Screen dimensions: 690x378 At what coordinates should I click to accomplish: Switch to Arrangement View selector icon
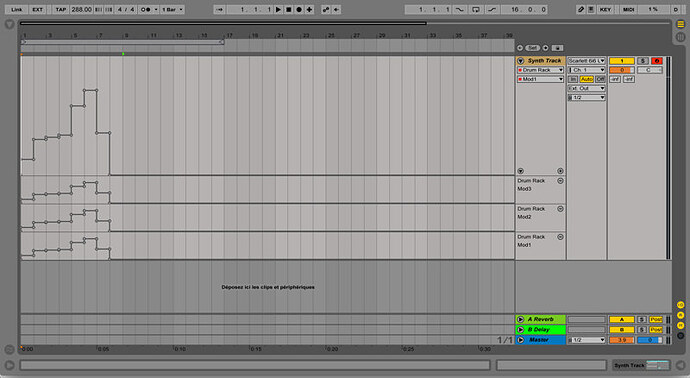click(680, 25)
